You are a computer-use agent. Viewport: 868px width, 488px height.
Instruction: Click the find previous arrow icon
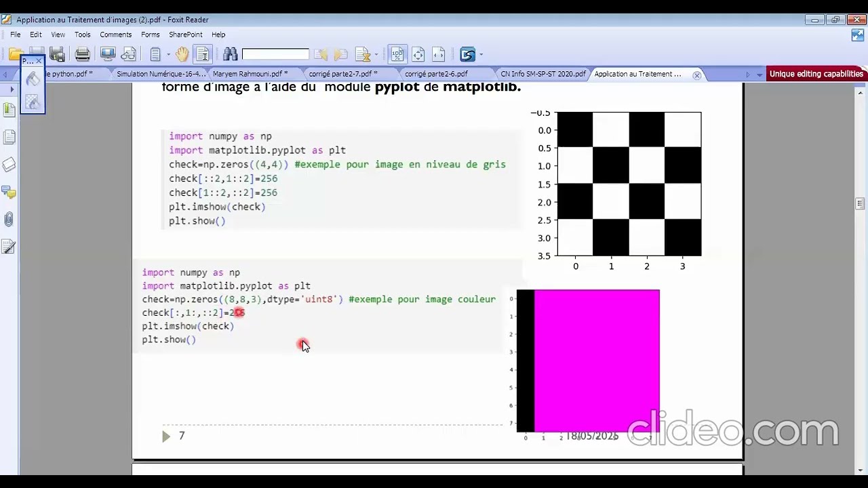(321, 54)
